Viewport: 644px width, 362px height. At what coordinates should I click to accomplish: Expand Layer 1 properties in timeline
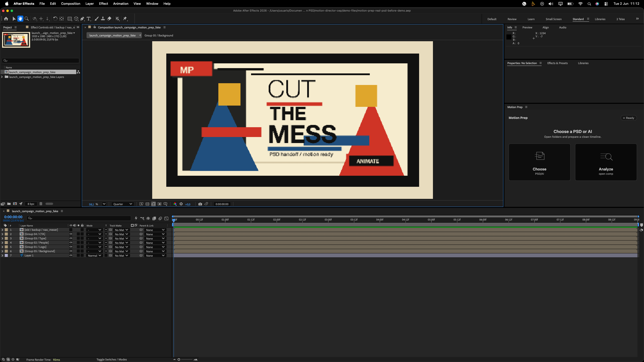[2, 255]
